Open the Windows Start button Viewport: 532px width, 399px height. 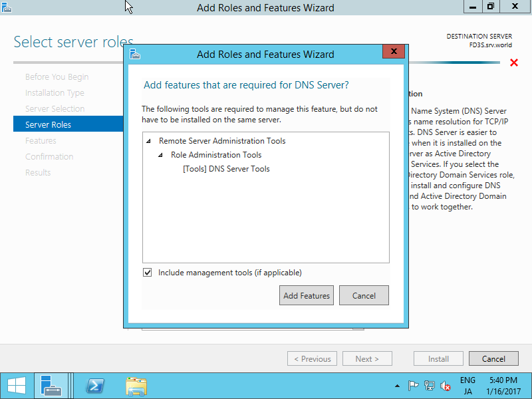click(x=17, y=386)
